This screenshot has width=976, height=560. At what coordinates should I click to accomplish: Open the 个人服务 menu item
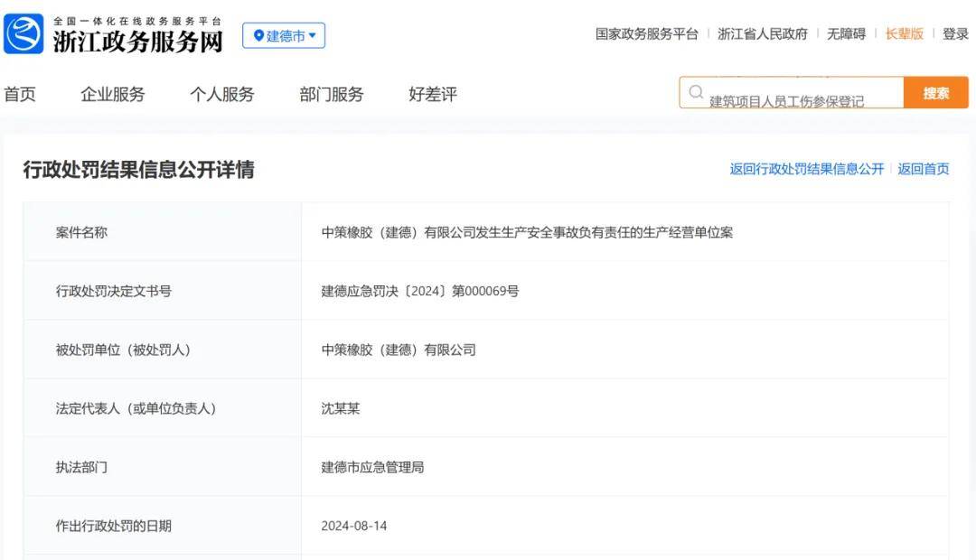(222, 94)
